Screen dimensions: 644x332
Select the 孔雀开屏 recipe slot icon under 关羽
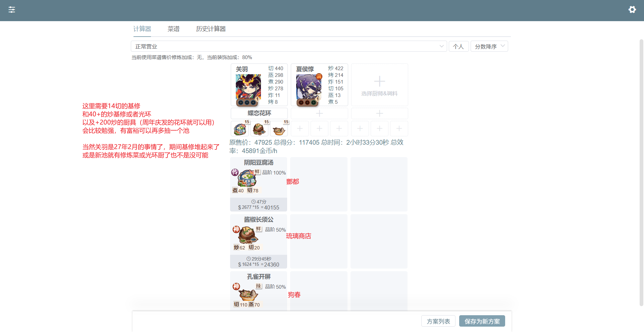pos(279,129)
